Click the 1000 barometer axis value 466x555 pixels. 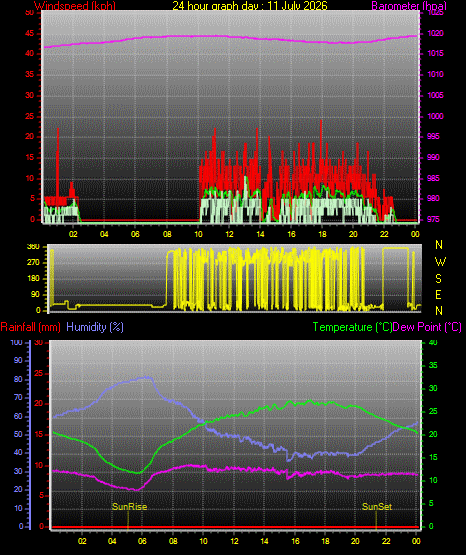[x=436, y=116]
